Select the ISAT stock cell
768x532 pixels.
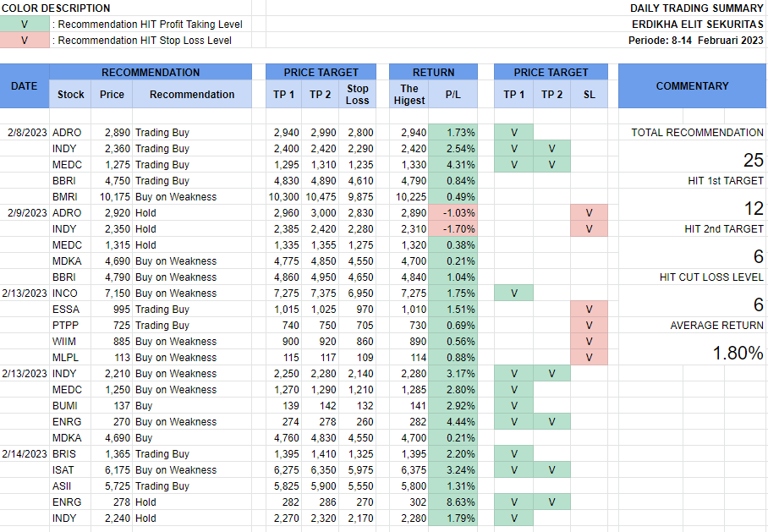64,470
